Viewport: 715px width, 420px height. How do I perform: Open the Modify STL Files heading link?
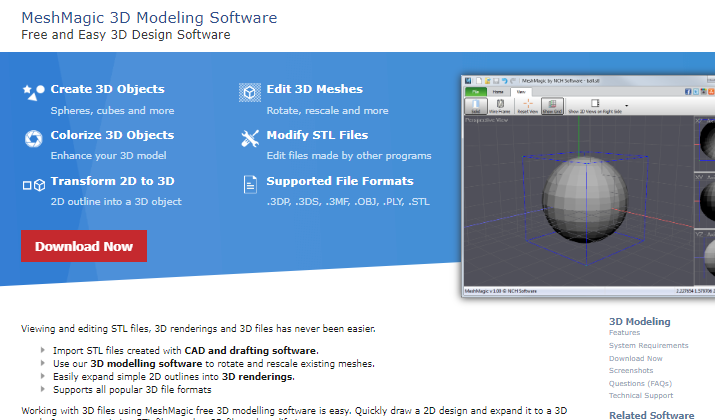[x=317, y=135]
